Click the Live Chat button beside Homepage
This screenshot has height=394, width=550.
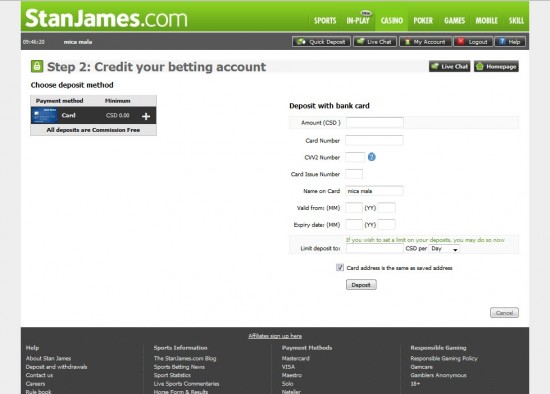coord(449,66)
